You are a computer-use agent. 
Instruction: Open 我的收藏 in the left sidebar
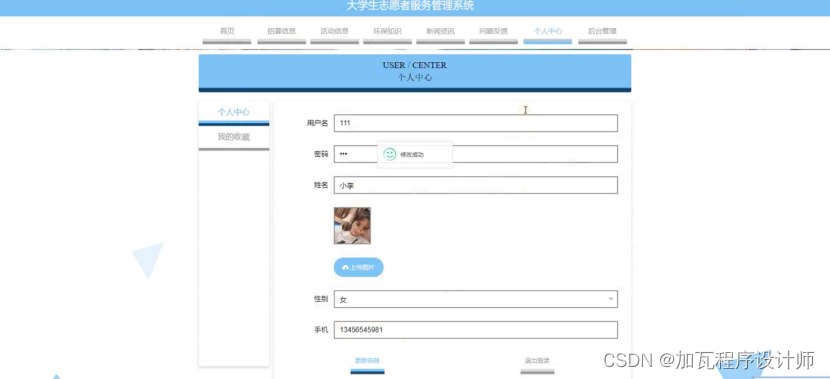[234, 138]
